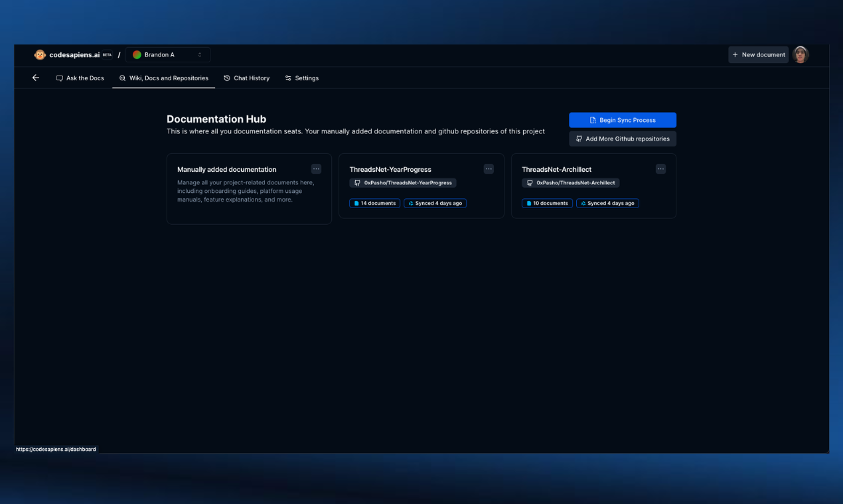843x504 pixels.
Task: Click the GitHub icon on ThreadsNet-YearProgress badge
Action: (x=357, y=182)
